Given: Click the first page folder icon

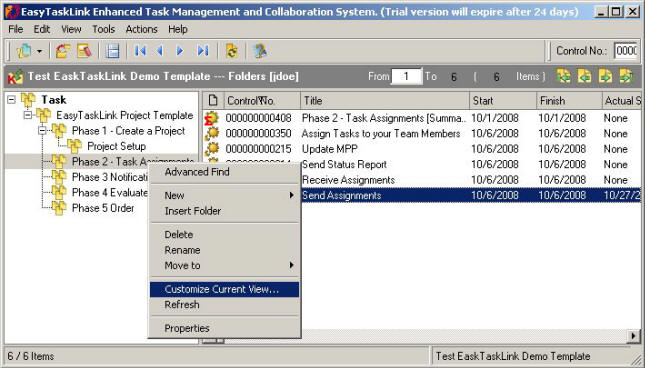Looking at the screenshot, I should [564, 76].
